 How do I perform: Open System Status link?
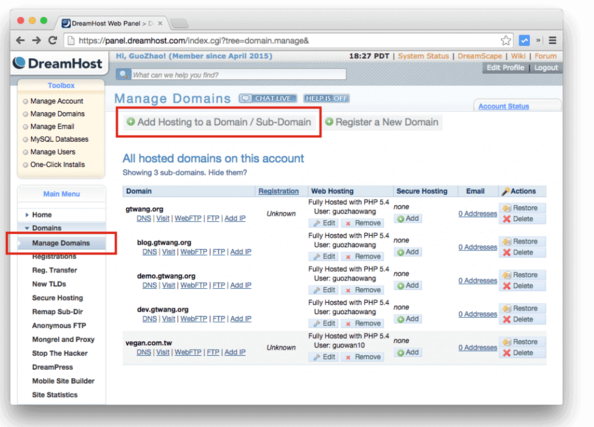point(423,56)
